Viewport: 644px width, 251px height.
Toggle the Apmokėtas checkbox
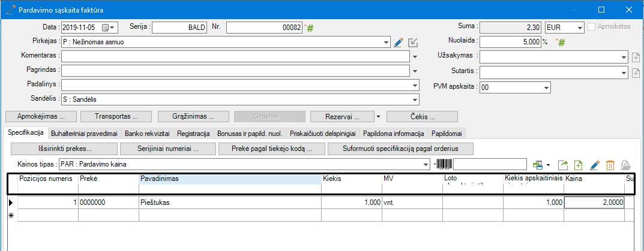593,27
